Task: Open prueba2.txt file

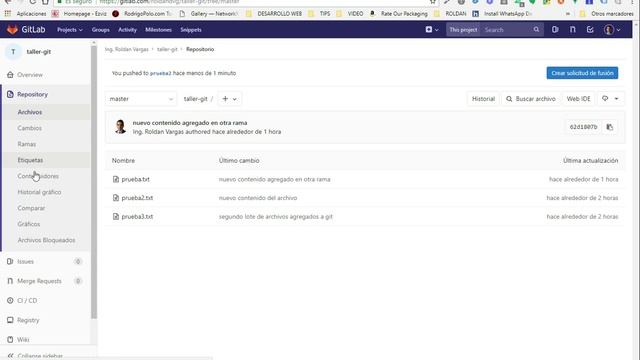Action: pos(137,198)
